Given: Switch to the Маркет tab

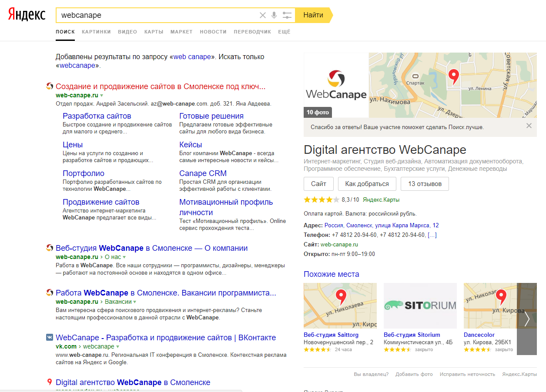Looking at the screenshot, I should [181, 32].
